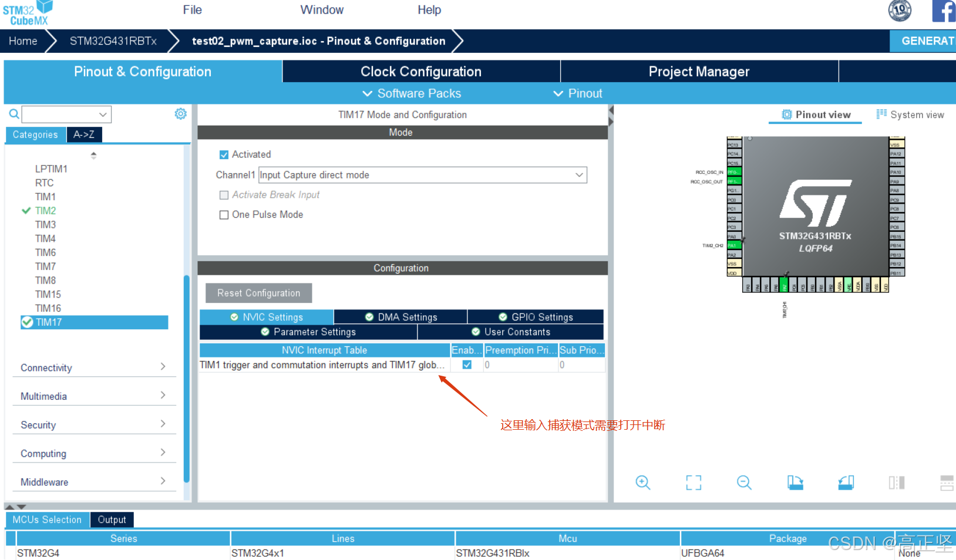Open the File menu
The image size is (956, 560).
tap(192, 10)
